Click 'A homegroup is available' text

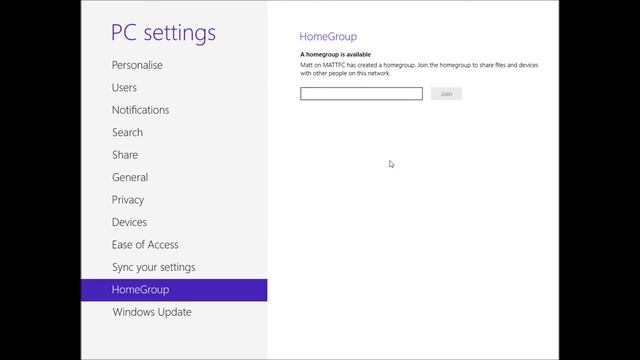tap(336, 54)
